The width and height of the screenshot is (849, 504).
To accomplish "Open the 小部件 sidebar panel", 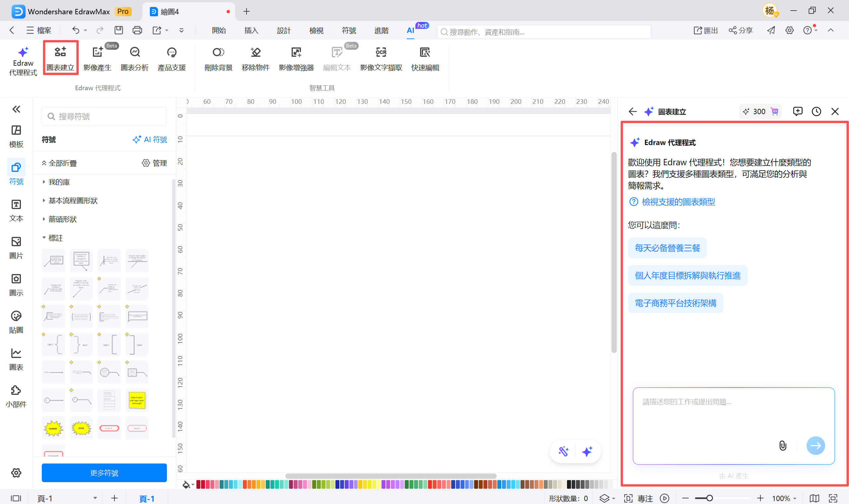I will [x=16, y=396].
